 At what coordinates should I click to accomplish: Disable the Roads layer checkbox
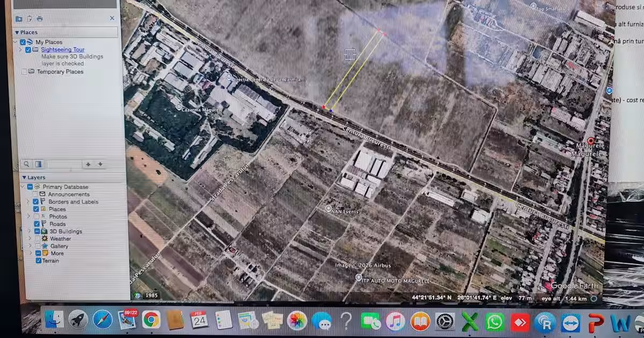click(36, 224)
